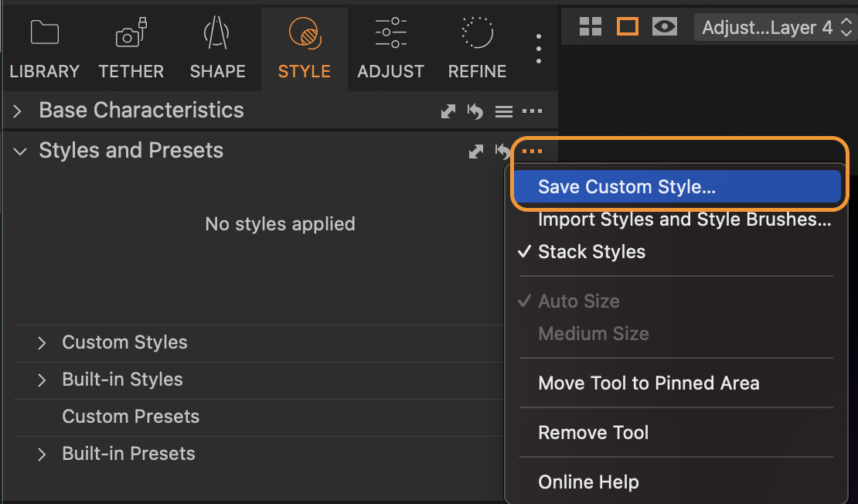The image size is (858, 504).
Task: Undock the Base Characteristics tool
Action: [x=448, y=111]
